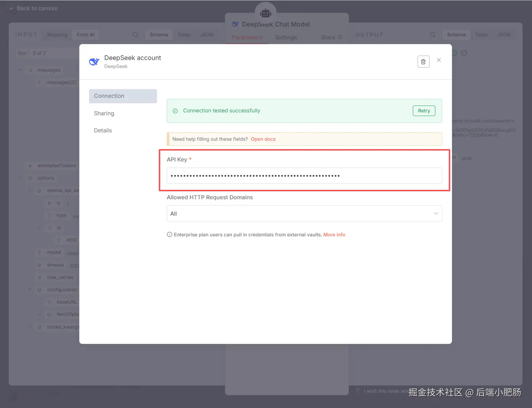Search the OUTPUT panel with magnifier icon
Screen dimensions: 532x408
pos(433,35)
